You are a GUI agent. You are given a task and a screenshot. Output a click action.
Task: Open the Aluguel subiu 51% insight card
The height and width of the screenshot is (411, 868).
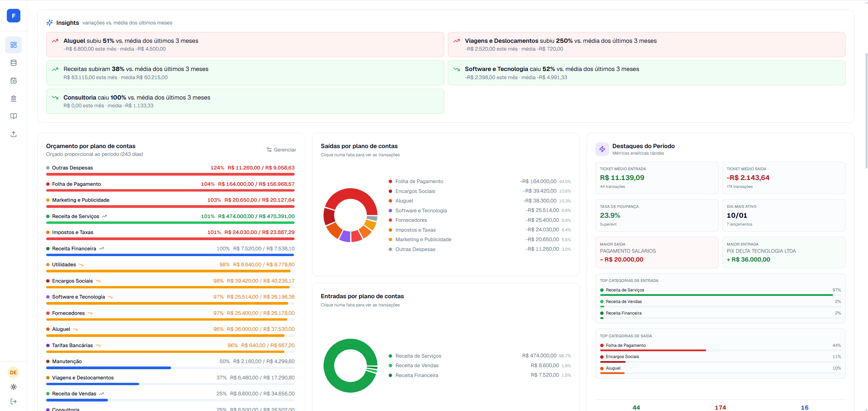[245, 44]
